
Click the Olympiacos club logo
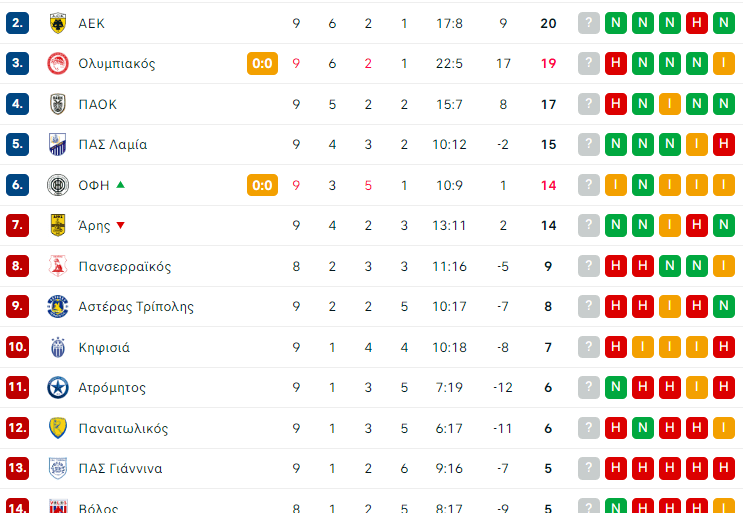[x=57, y=64]
